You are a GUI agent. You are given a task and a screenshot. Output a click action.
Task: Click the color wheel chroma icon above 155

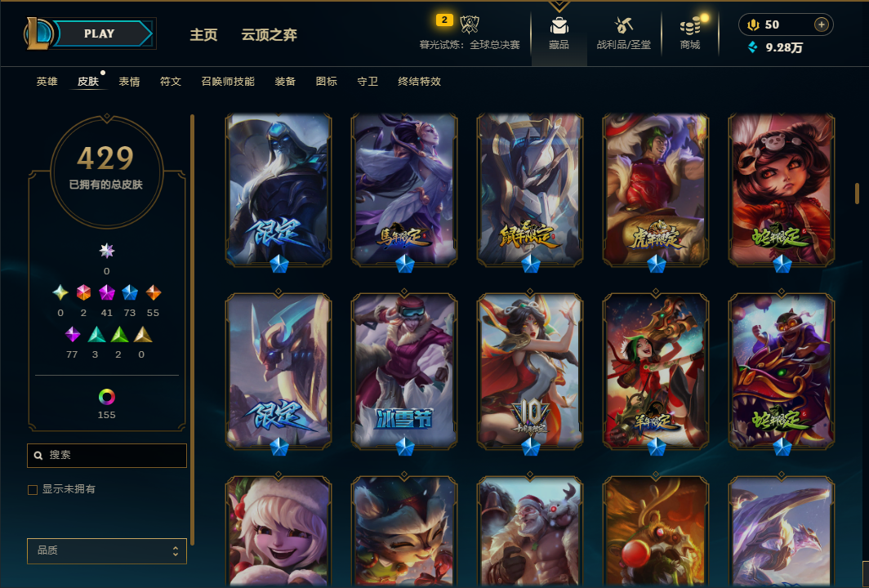[106, 397]
